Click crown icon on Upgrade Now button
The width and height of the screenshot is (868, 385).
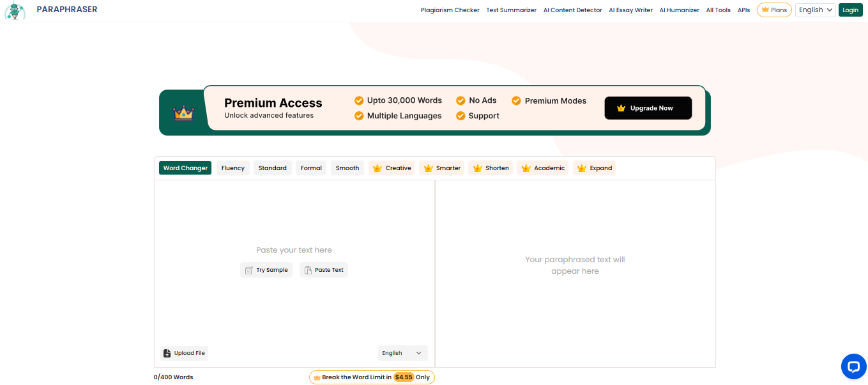click(x=621, y=108)
